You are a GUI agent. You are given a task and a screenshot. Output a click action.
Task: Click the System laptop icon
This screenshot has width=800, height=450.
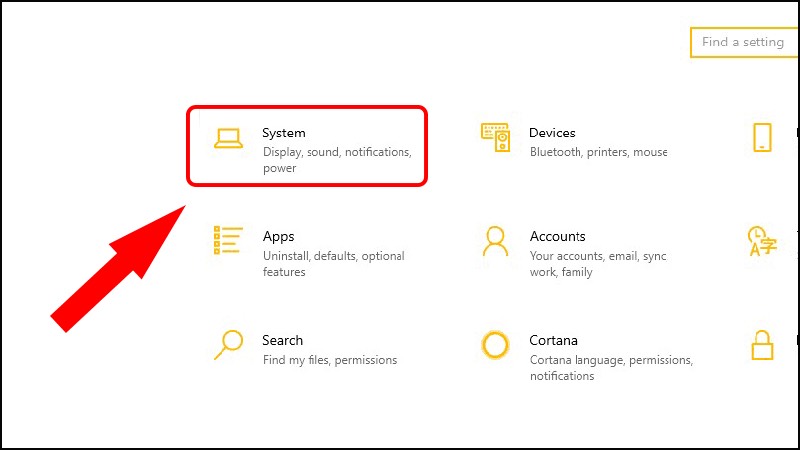229,139
